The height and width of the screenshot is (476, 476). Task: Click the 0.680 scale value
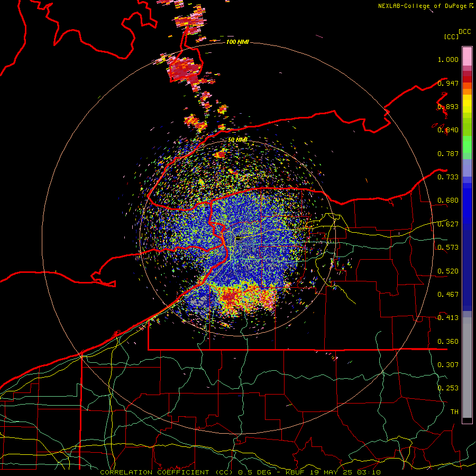(448, 200)
